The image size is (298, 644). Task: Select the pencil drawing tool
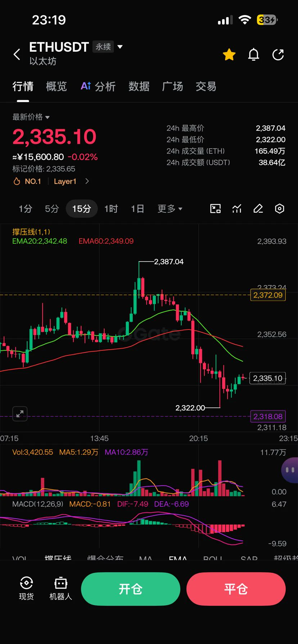pos(258,209)
